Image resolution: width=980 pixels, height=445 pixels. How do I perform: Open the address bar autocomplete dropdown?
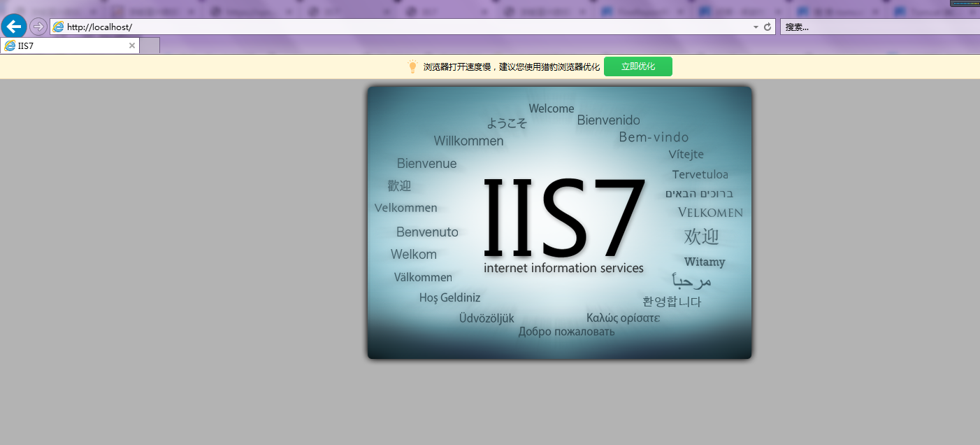point(756,27)
